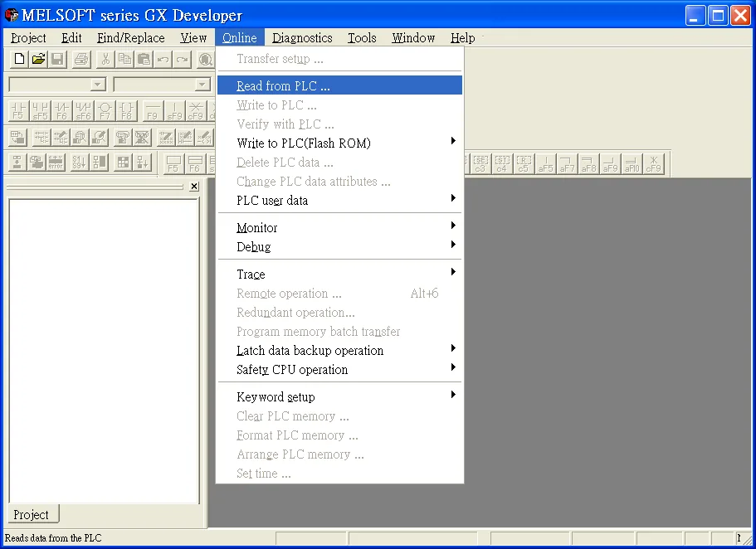
Task: Click the R c5 toolbar icon
Action: 523,164
